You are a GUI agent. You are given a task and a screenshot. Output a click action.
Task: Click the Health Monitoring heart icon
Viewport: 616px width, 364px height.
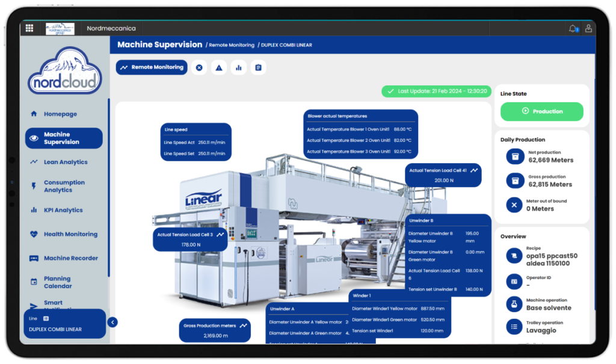click(34, 234)
